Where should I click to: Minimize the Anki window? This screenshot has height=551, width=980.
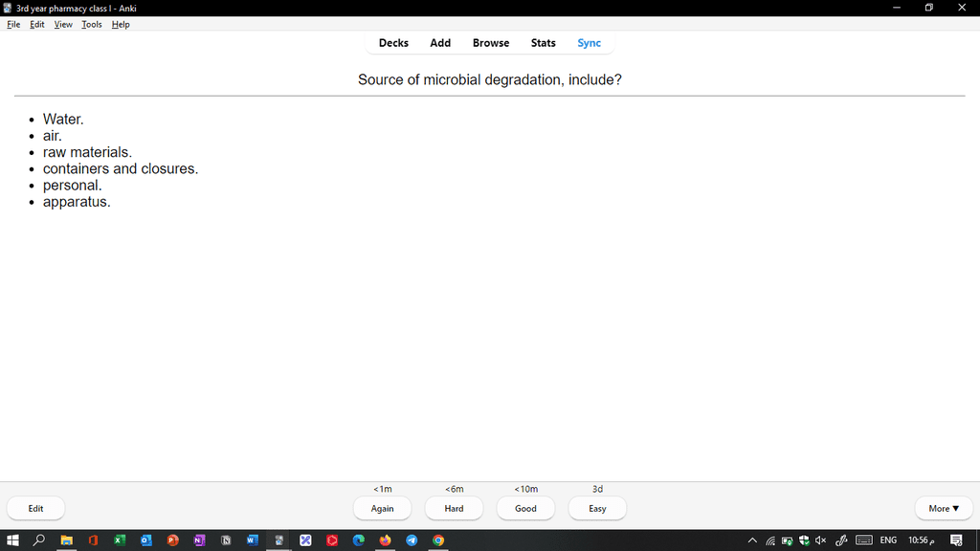tap(897, 8)
